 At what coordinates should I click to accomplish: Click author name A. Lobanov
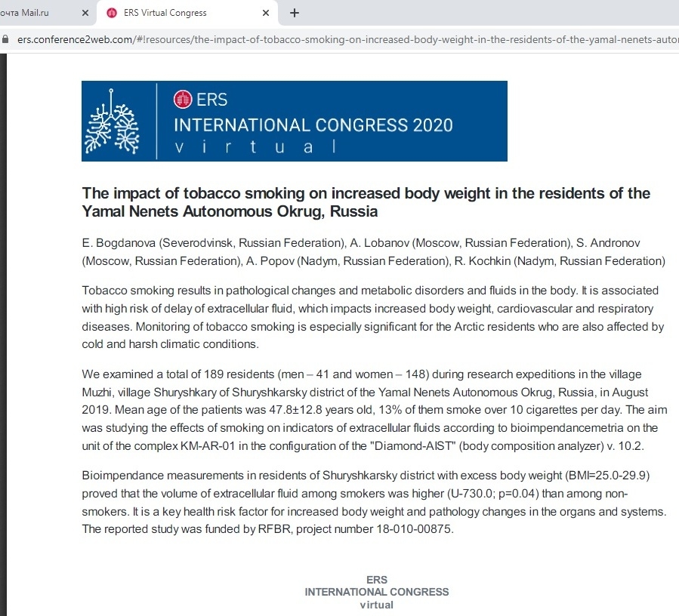click(379, 243)
